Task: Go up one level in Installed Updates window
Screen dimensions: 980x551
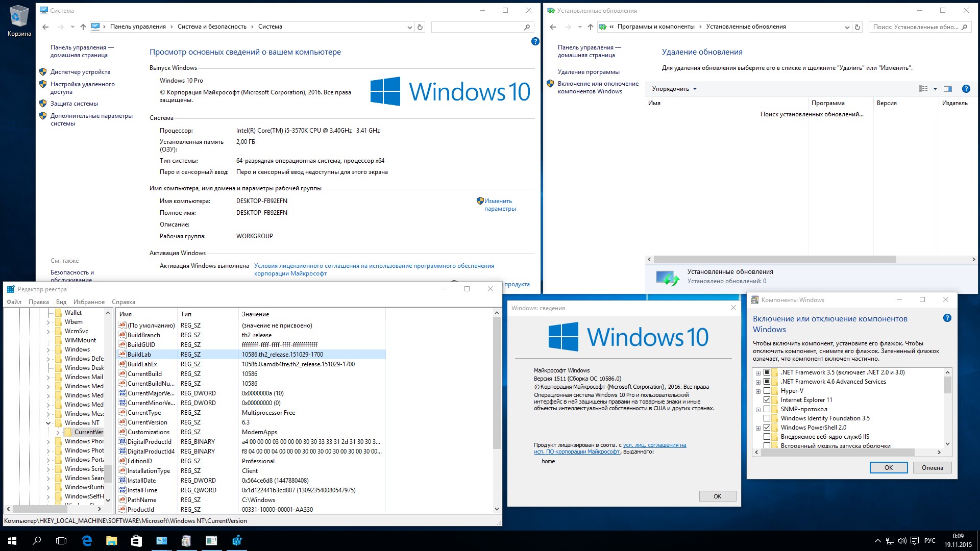Action: click(591, 27)
